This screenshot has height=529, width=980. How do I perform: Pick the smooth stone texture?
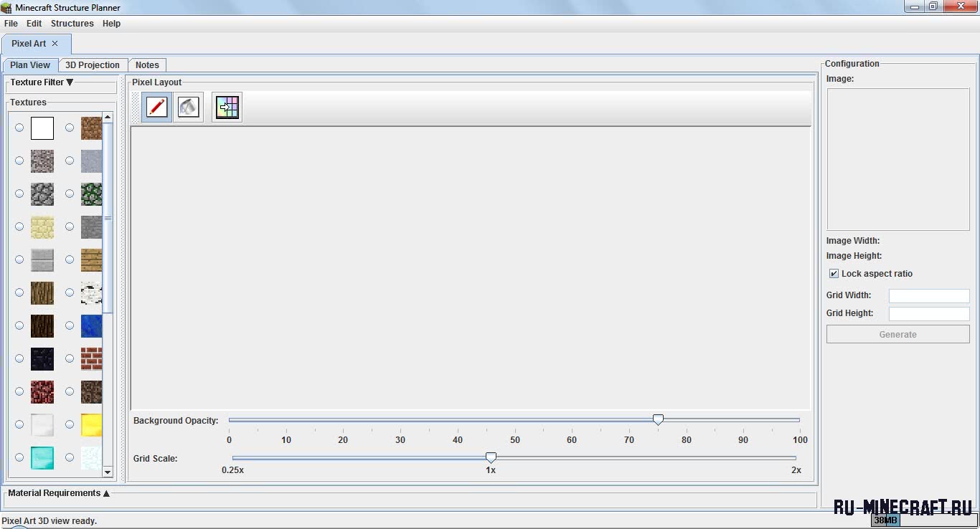click(91, 161)
